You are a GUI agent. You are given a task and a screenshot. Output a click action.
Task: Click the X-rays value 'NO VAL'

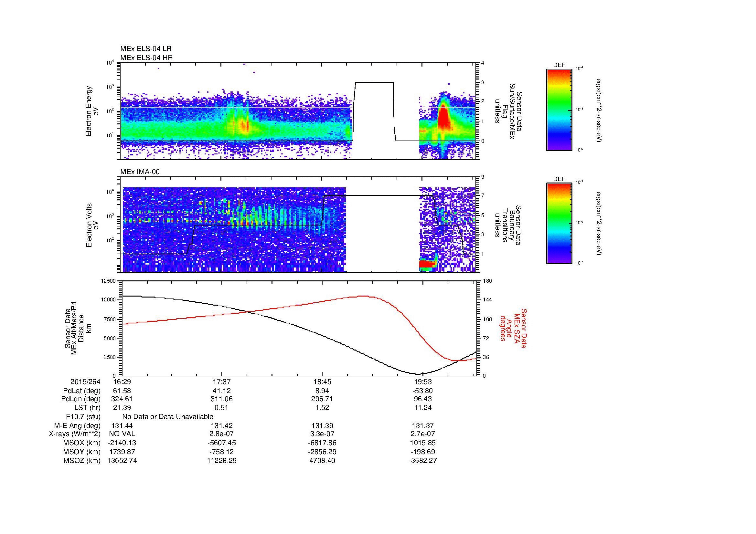click(122, 434)
